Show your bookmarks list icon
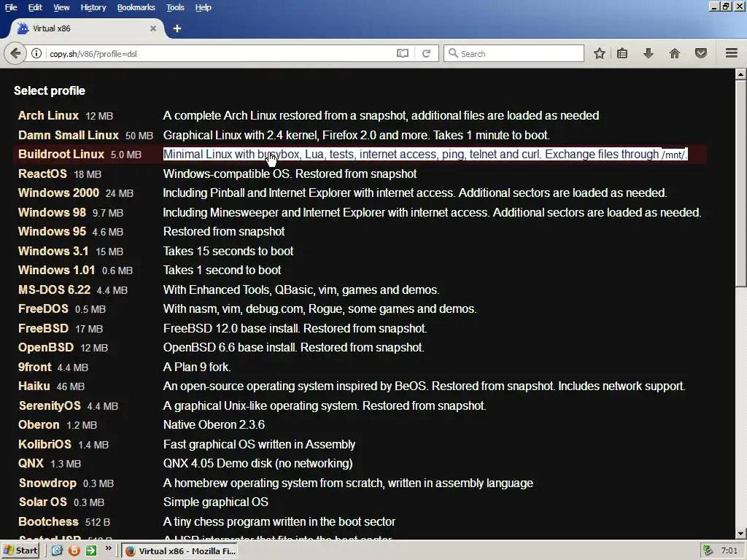The height and width of the screenshot is (560, 747). point(622,53)
